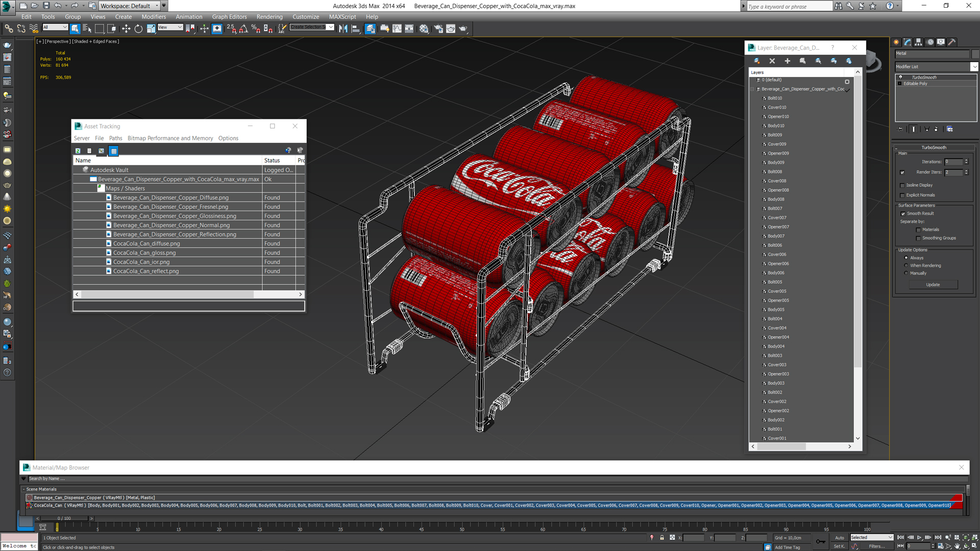
Task: Activate the Select Object tool
Action: [x=75, y=29]
